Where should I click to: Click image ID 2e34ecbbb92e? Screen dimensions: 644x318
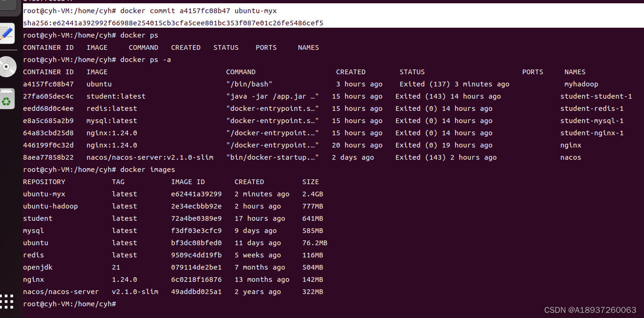pyautogui.click(x=196, y=206)
